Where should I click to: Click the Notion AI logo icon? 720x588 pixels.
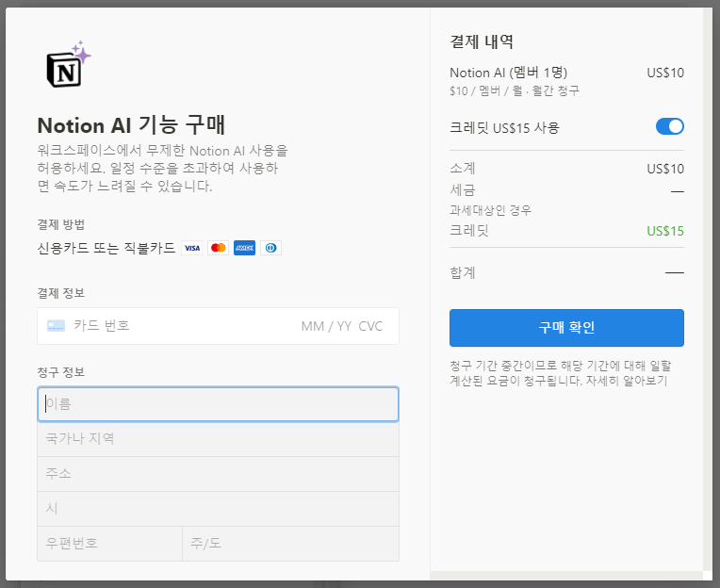click(x=69, y=64)
